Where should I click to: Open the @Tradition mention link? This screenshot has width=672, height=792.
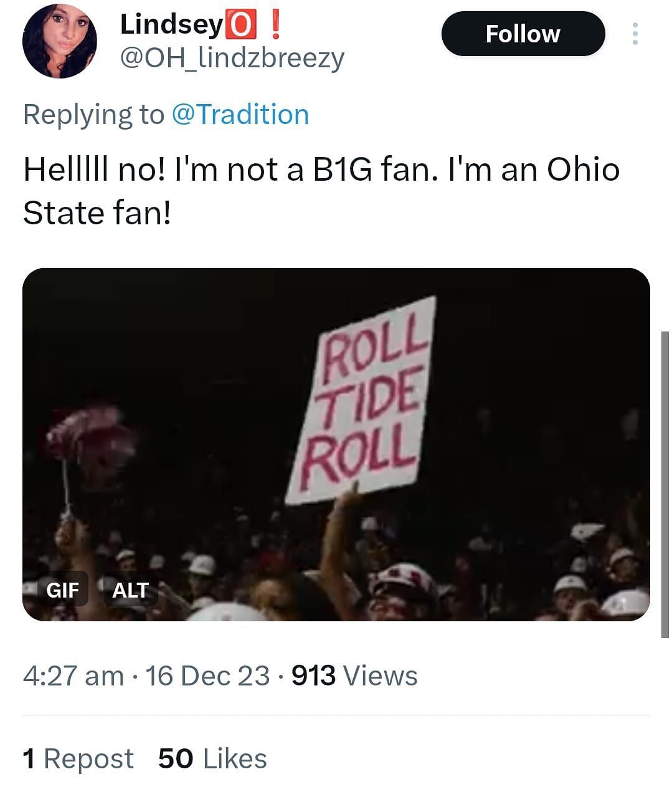(x=239, y=115)
